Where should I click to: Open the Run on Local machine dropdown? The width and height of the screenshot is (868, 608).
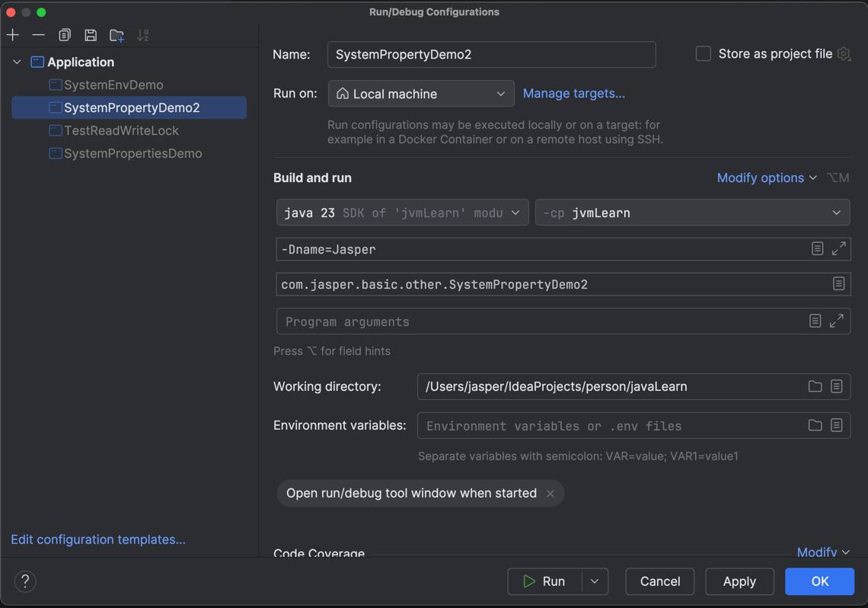click(x=421, y=94)
